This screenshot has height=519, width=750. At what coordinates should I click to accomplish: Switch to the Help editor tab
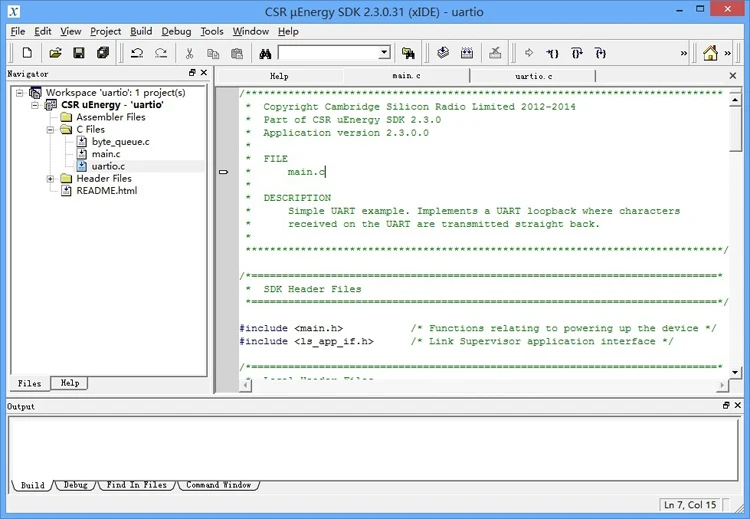279,76
